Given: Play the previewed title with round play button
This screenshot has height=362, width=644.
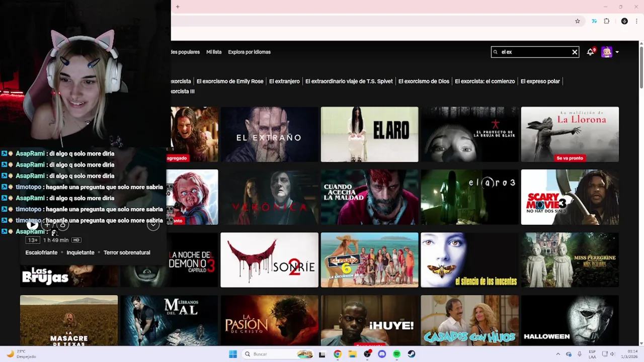Looking at the screenshot, I should coord(32,225).
